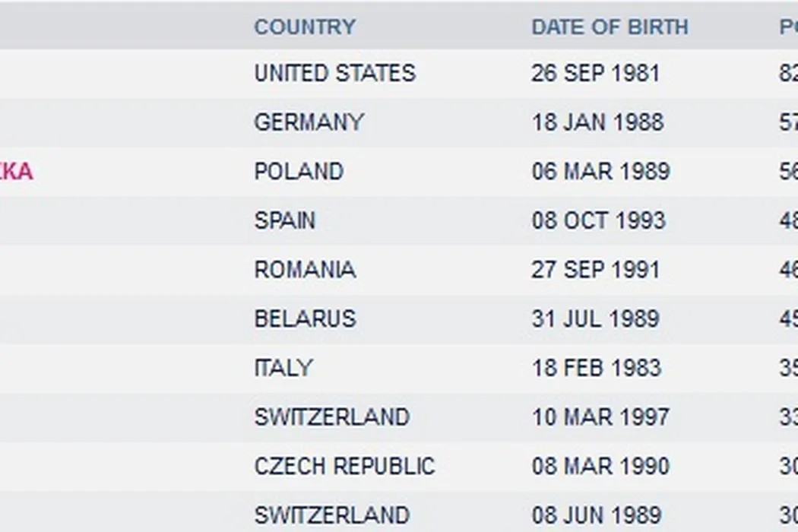This screenshot has width=798, height=532.
Task: Select the 18 JAN 1988 birth date
Action: [x=597, y=122]
